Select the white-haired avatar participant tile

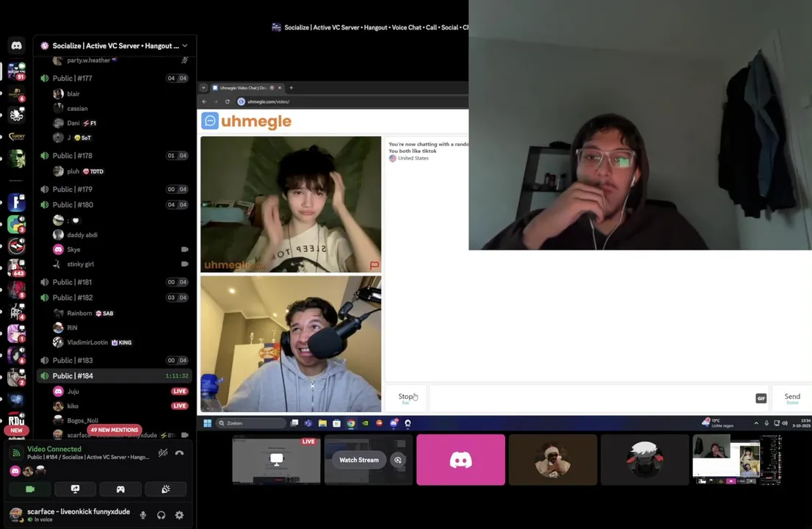tap(645, 460)
